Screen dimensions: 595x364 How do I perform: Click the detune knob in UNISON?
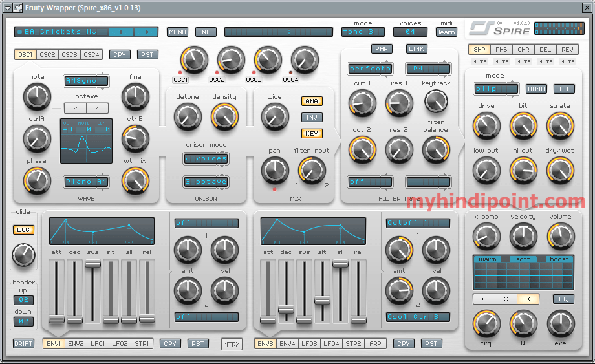point(188,117)
